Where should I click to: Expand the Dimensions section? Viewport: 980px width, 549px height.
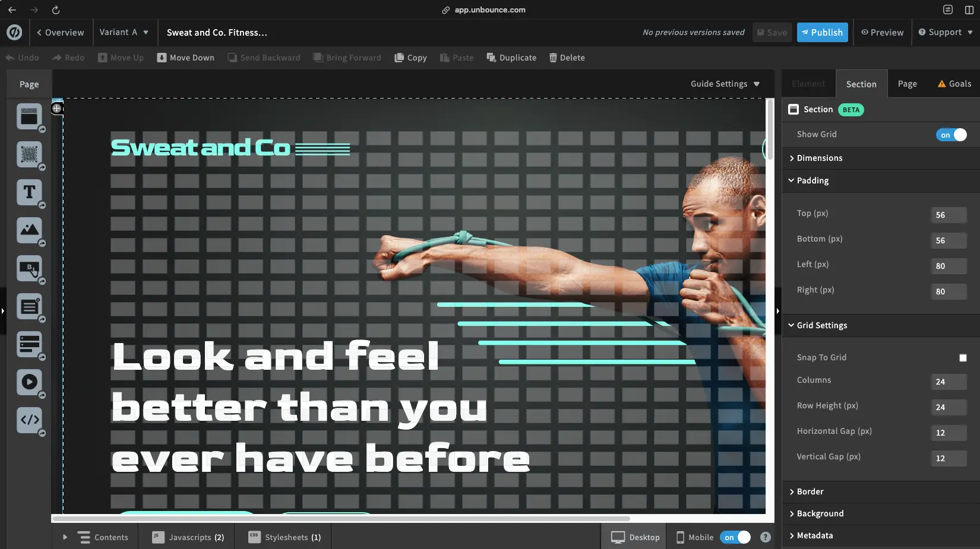[818, 158]
